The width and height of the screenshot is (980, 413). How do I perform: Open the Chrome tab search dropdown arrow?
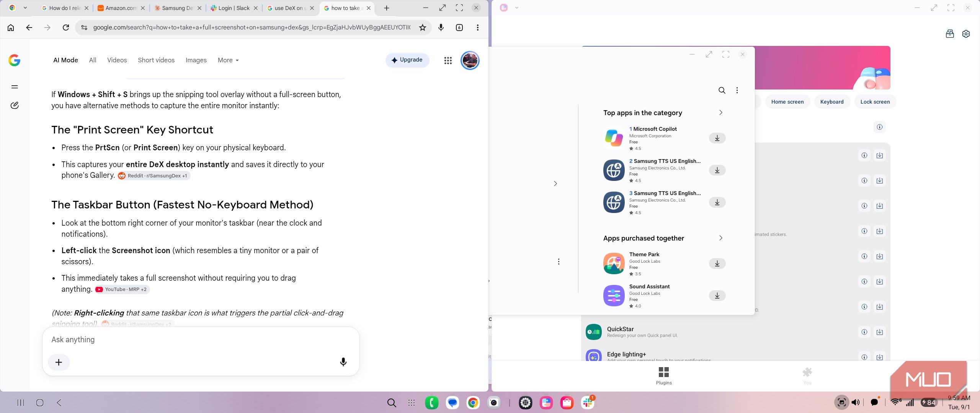[25, 8]
